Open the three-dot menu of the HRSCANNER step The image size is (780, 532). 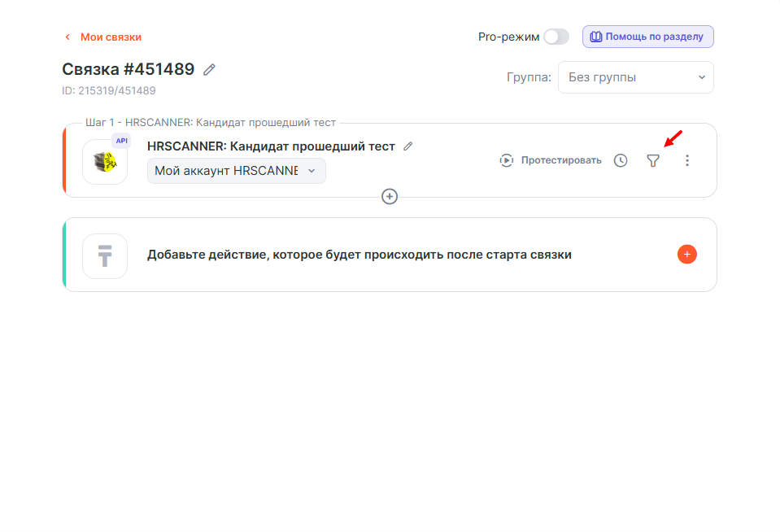point(686,161)
